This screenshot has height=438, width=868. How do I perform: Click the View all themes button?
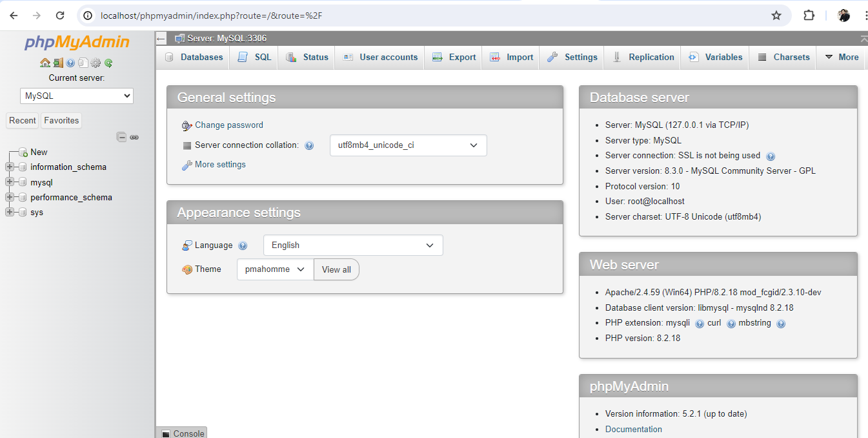(336, 269)
